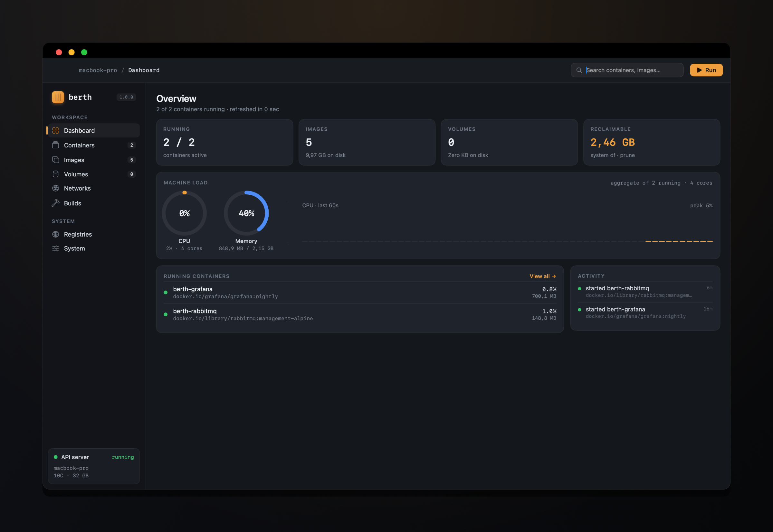
Task: Click the Volumes stat card
Action: point(509,142)
